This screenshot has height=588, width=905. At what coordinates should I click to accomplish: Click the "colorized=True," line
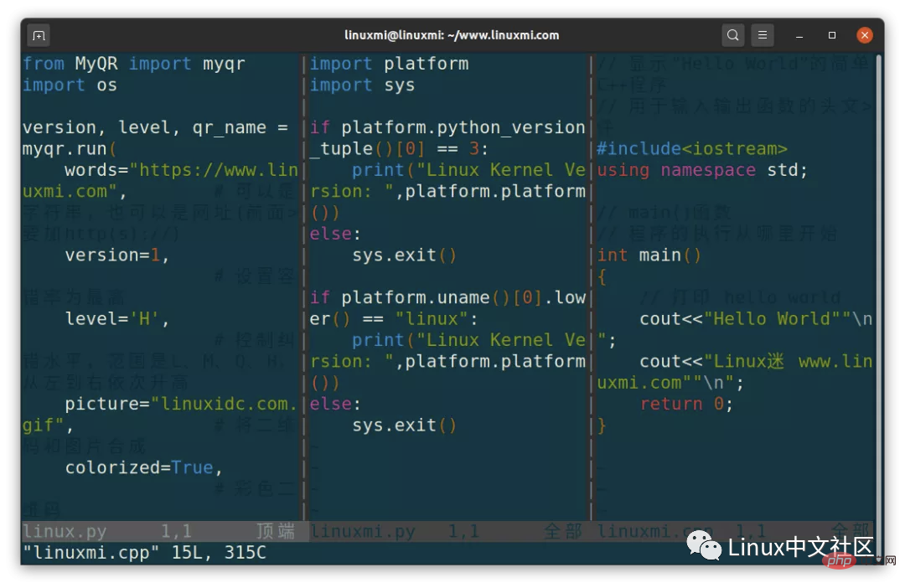(144, 467)
